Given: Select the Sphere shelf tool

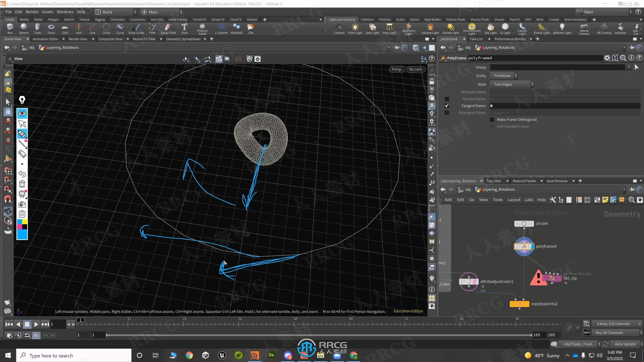Looking at the screenshot, I should coord(24,29).
